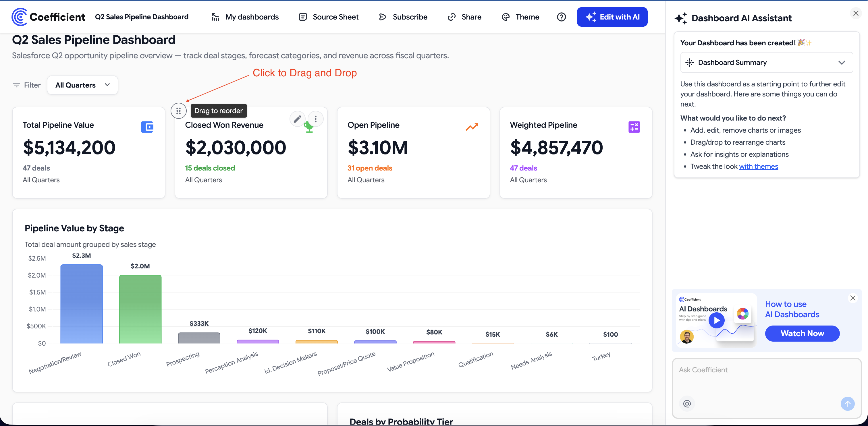Click the Value Proposition pink bar
868x426 pixels.
tap(434, 342)
